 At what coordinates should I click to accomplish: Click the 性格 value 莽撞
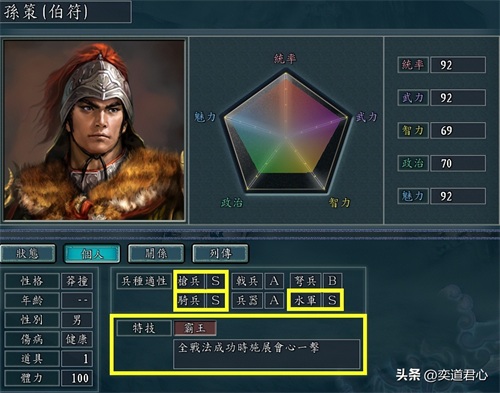point(77,281)
